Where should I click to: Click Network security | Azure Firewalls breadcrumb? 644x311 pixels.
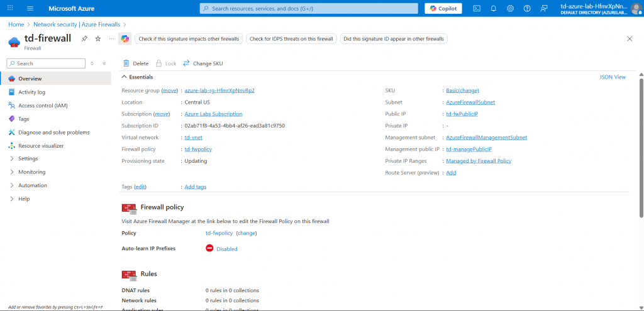coord(77,25)
